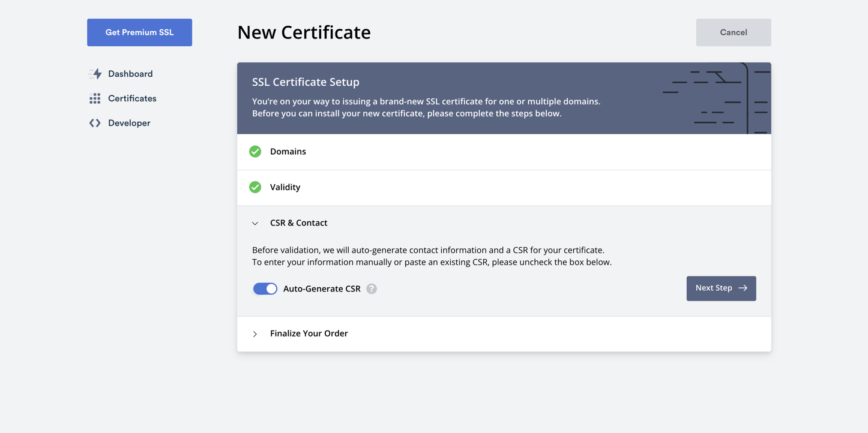Click the arrow icon in Next Step
This screenshot has height=433, width=868.
[x=743, y=288]
